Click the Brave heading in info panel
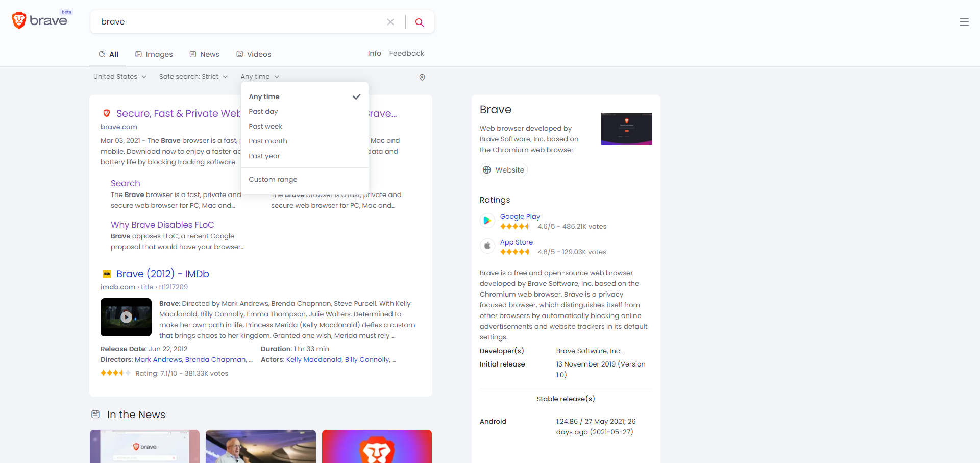Screen dimensions: 980x463 496,110
